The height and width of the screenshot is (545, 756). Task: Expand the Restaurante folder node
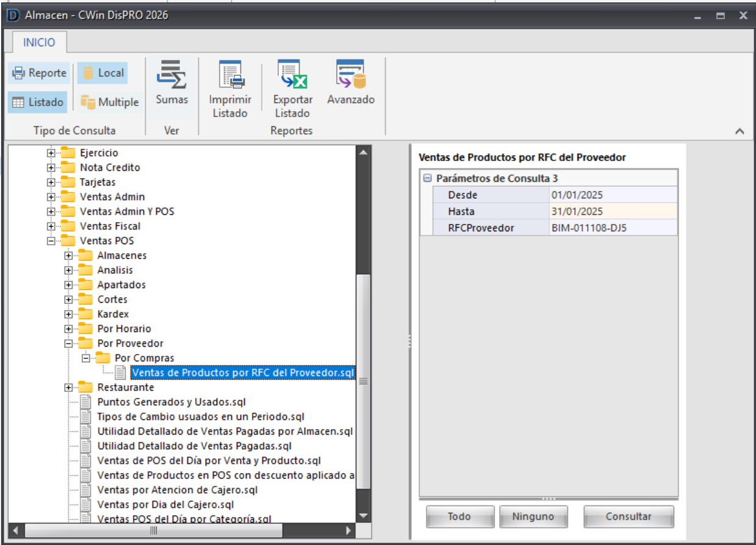[69, 388]
